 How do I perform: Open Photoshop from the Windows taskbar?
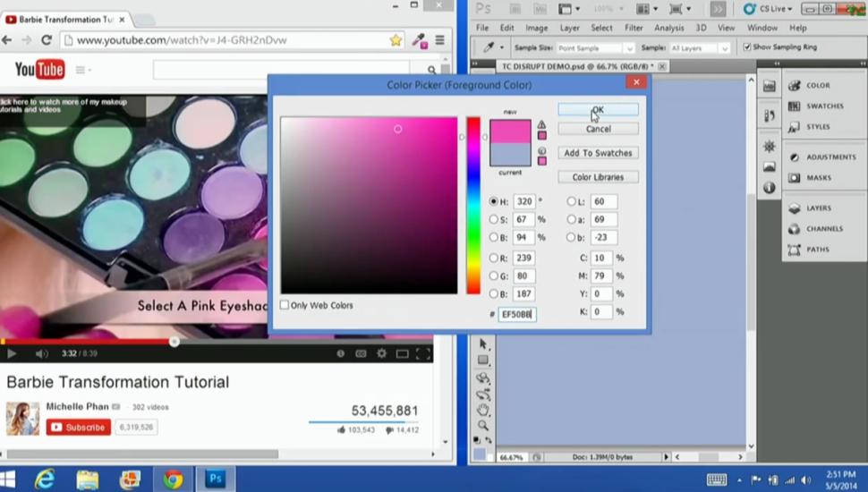tap(215, 479)
